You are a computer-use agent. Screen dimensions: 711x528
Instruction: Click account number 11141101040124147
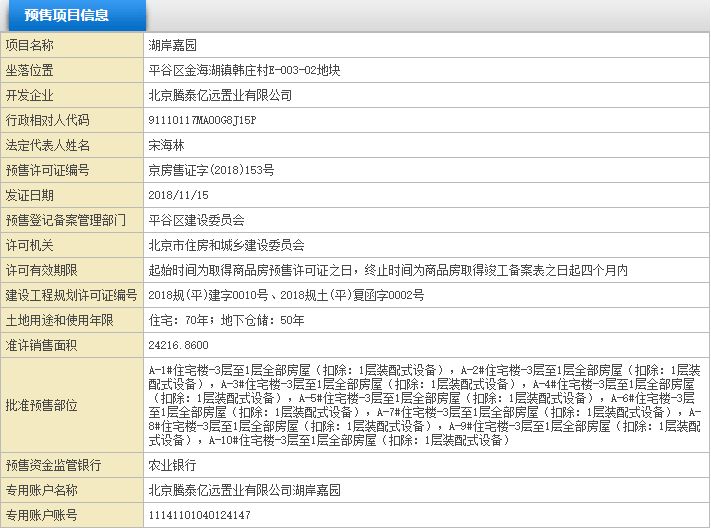[x=200, y=515]
